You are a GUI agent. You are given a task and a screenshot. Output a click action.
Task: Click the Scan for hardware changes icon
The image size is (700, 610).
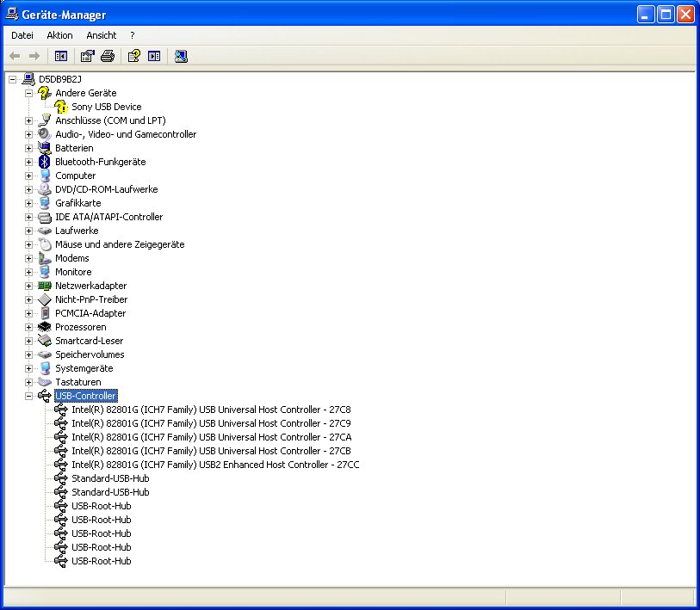179,56
